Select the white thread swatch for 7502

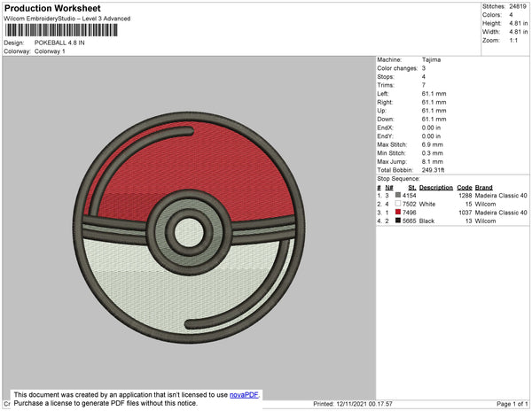click(x=398, y=204)
